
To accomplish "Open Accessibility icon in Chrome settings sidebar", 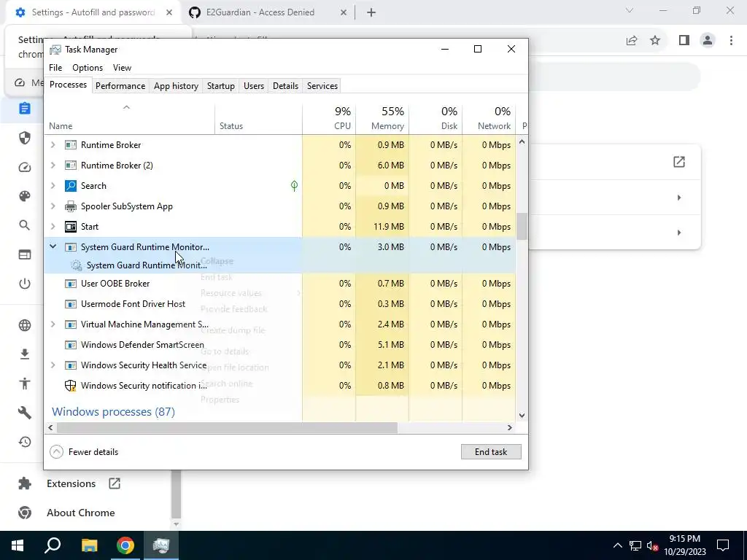I will click(x=25, y=384).
